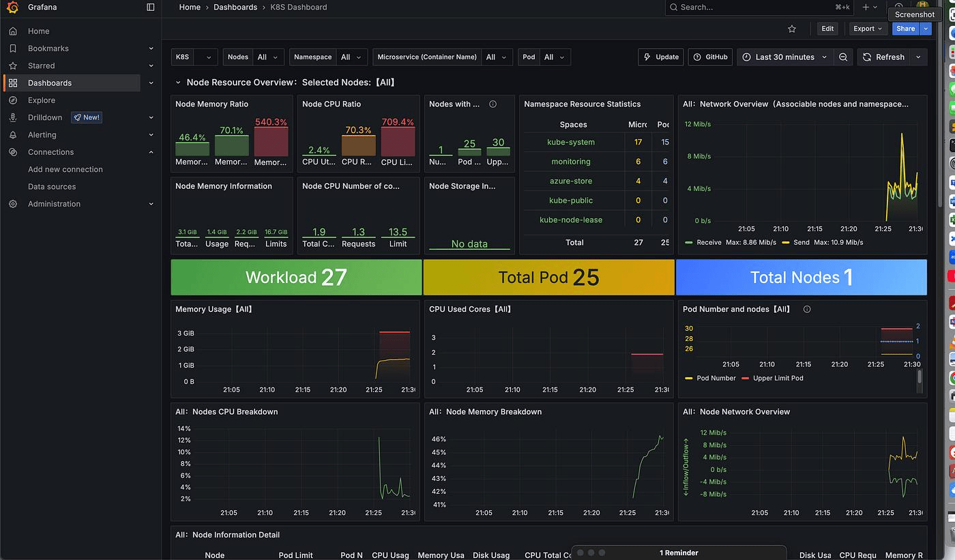The width and height of the screenshot is (955, 560).
Task: Click the Starred star icon in the sidebar
Action: [x=13, y=66]
